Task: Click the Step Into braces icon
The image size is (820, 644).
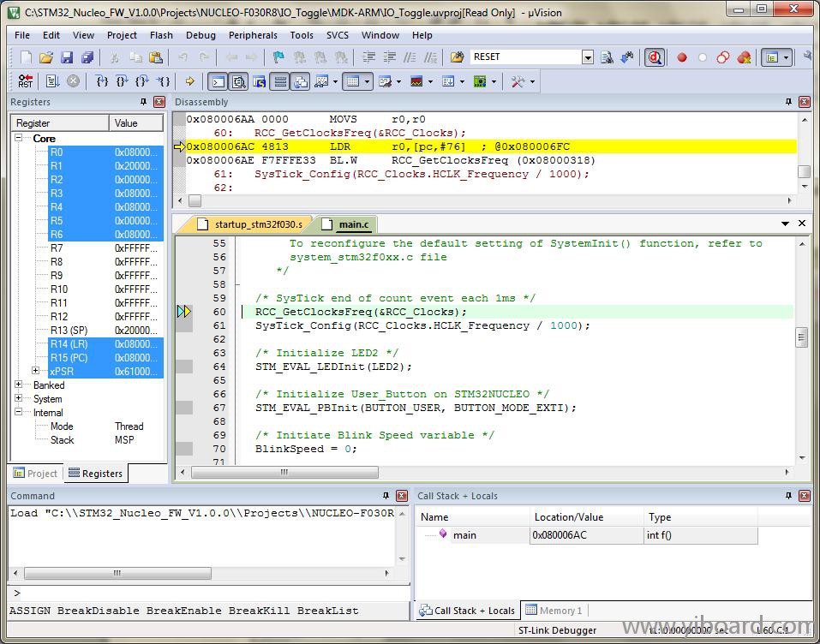Action: point(103,81)
